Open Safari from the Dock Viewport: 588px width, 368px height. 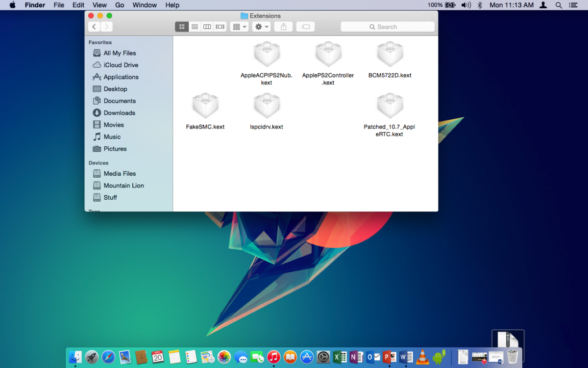(x=108, y=357)
